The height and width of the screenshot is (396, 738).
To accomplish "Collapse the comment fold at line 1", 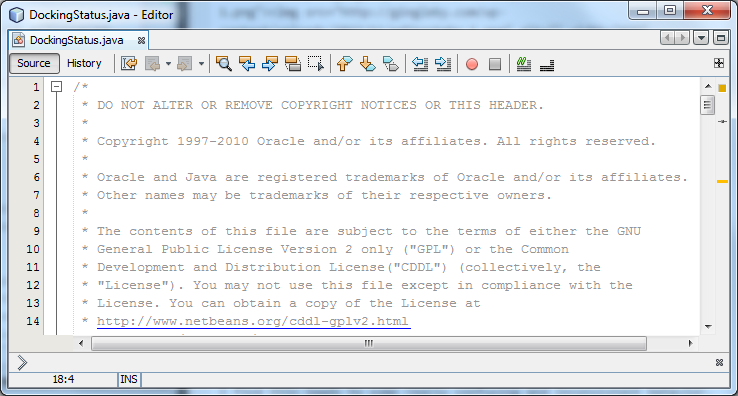I will click(56, 87).
